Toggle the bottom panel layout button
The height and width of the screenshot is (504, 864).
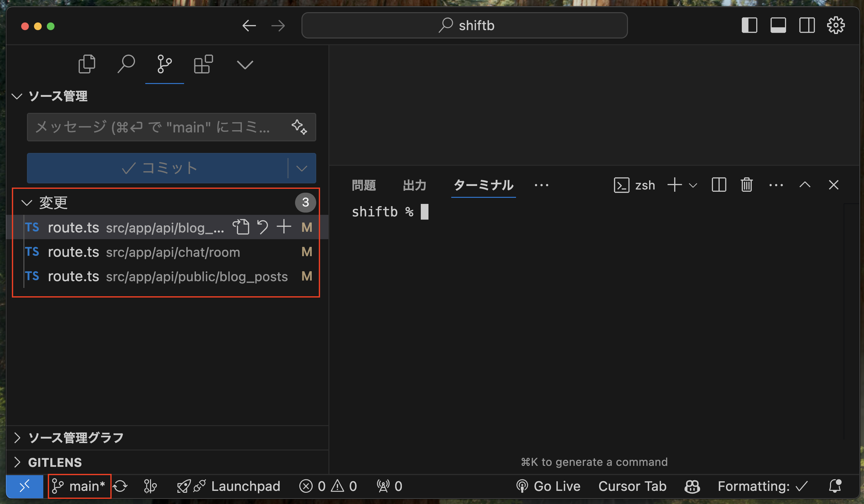click(778, 25)
